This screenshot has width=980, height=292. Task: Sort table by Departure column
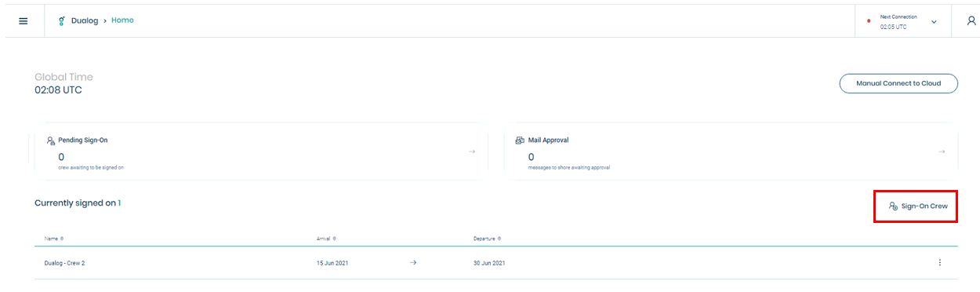(487, 238)
